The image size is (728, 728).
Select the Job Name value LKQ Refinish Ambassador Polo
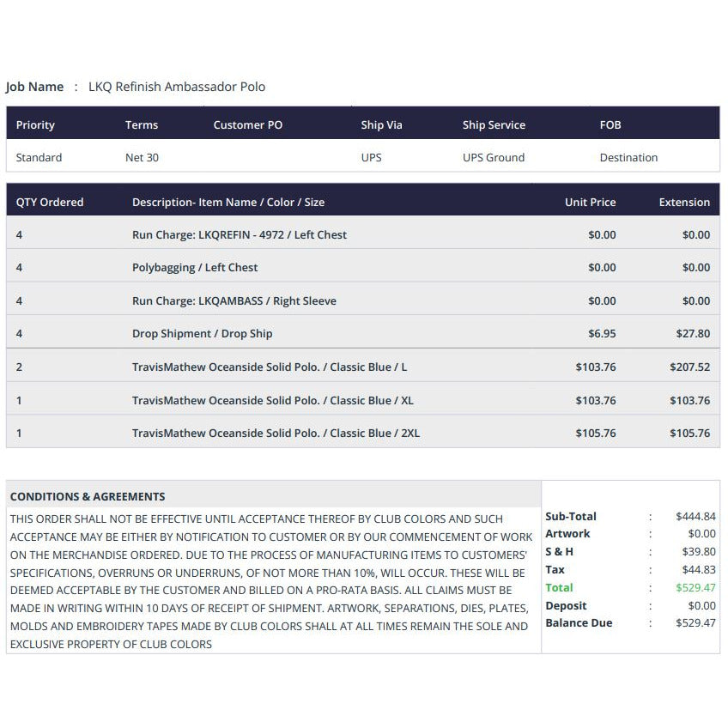pos(177,87)
